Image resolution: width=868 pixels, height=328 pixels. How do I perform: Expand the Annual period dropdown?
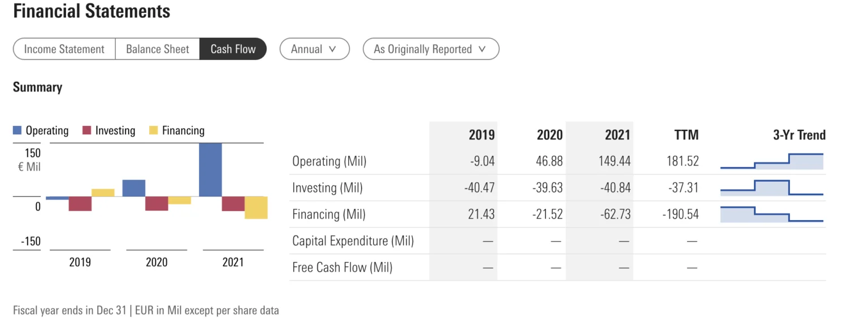click(314, 49)
